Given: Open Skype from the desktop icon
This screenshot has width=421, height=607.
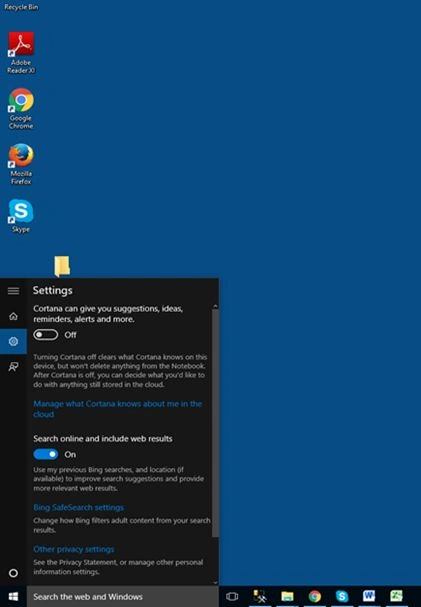Looking at the screenshot, I should pyautogui.click(x=21, y=216).
